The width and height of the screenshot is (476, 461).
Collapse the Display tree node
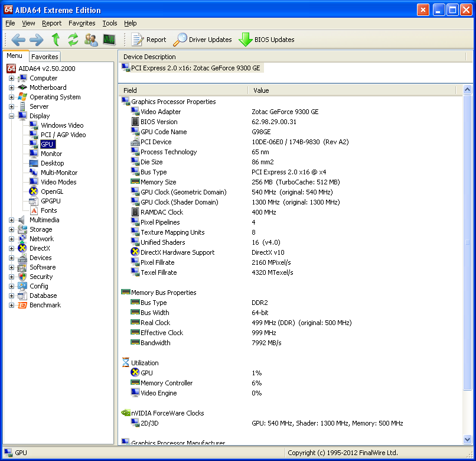[x=11, y=116]
